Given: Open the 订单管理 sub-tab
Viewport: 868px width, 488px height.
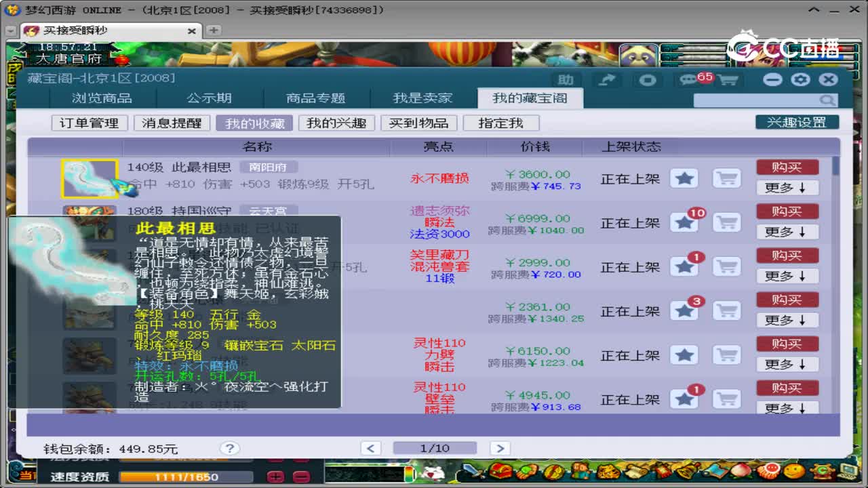Looking at the screenshot, I should tap(90, 123).
